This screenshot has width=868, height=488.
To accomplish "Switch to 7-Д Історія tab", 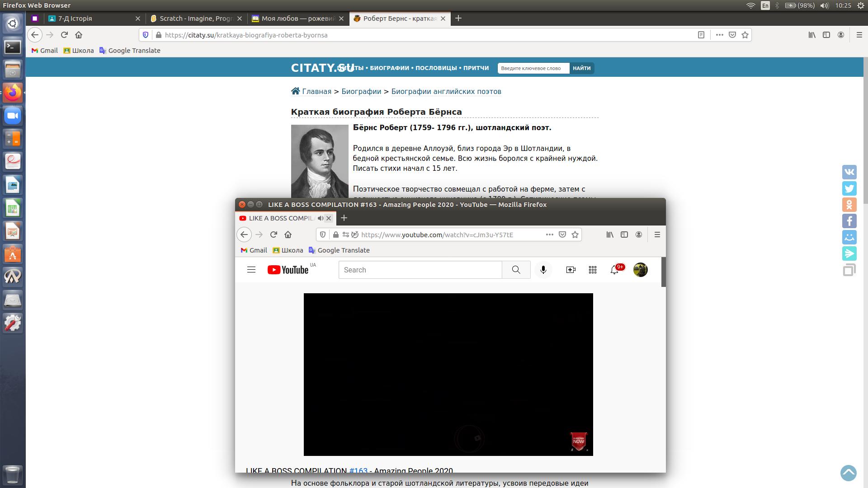I will click(x=75, y=19).
